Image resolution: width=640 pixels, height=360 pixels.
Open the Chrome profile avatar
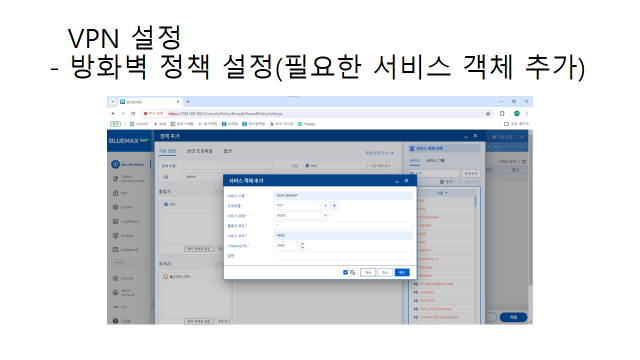point(517,113)
